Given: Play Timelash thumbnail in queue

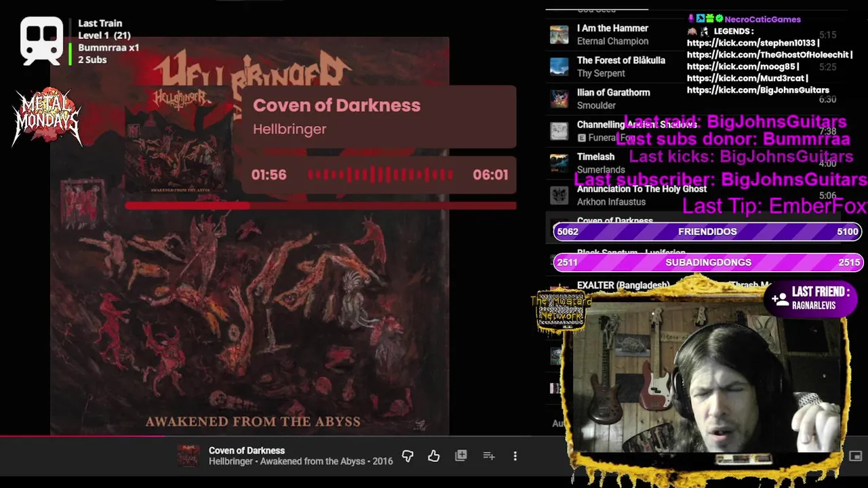Looking at the screenshot, I should click(559, 163).
